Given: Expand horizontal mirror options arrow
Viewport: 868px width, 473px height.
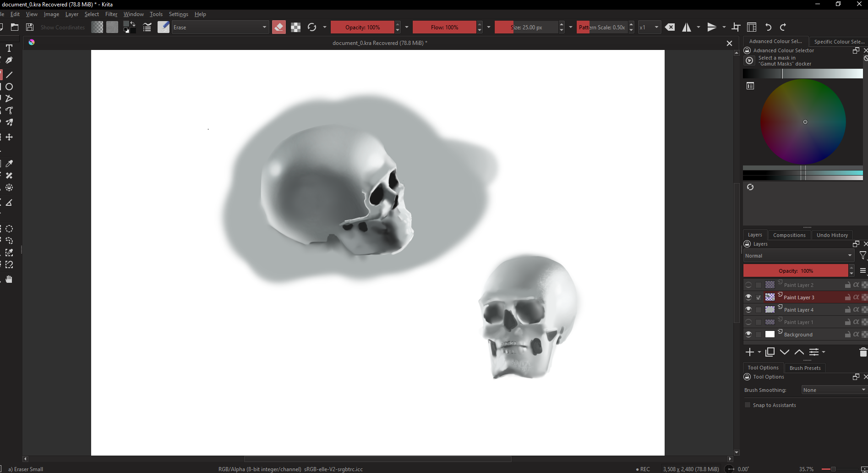Looking at the screenshot, I should (699, 27).
